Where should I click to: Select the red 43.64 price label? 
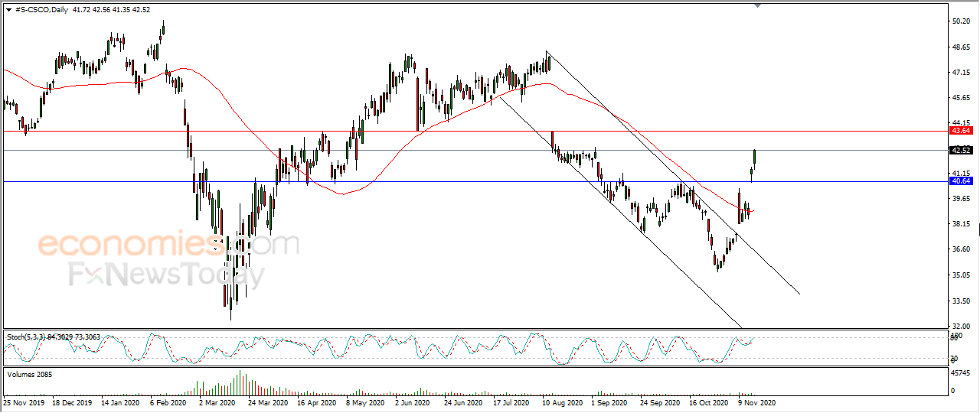[x=961, y=131]
